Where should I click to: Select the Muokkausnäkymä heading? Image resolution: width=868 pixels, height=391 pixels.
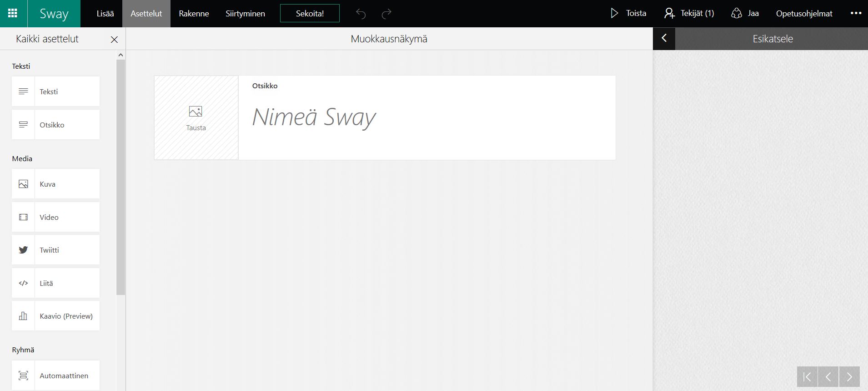click(389, 39)
